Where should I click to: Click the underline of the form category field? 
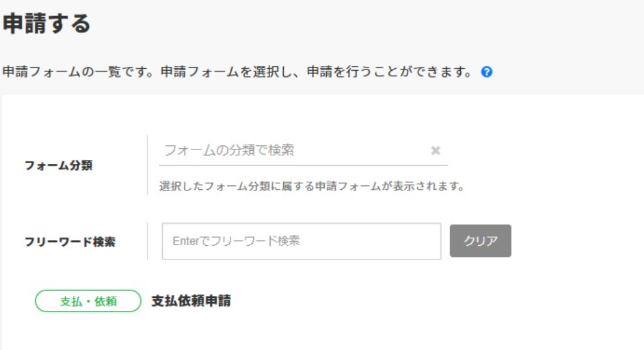[303, 165]
